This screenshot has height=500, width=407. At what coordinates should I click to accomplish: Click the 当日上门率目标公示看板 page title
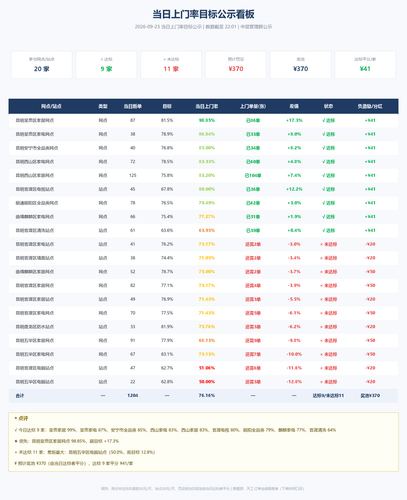pos(203,14)
